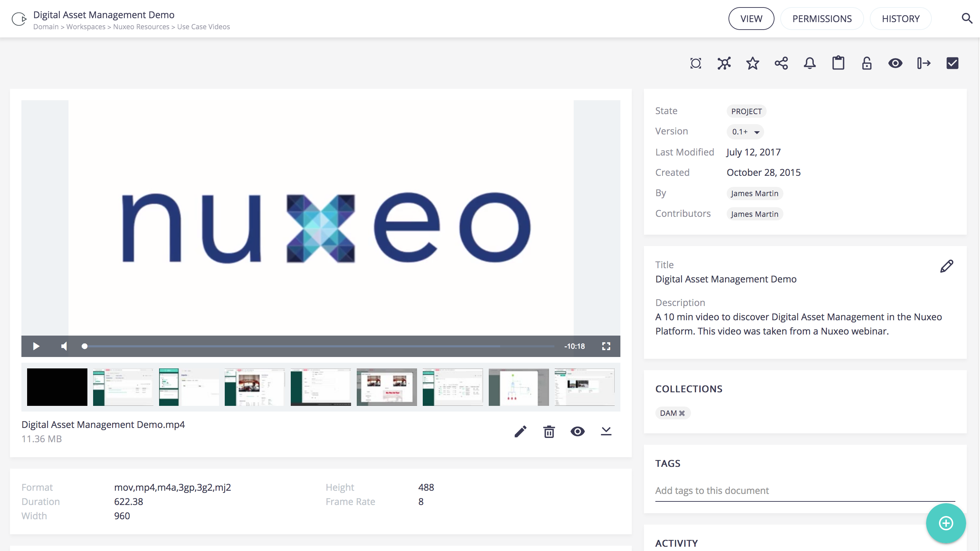Select the sixth storyboard thumbnail with two photos

tap(386, 387)
